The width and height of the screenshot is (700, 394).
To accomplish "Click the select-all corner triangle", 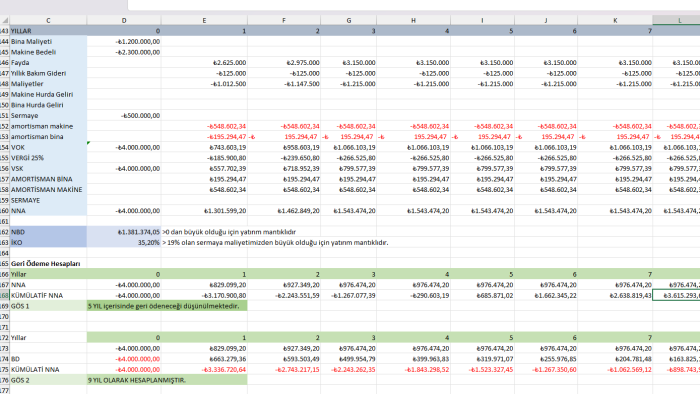I will [4, 21].
